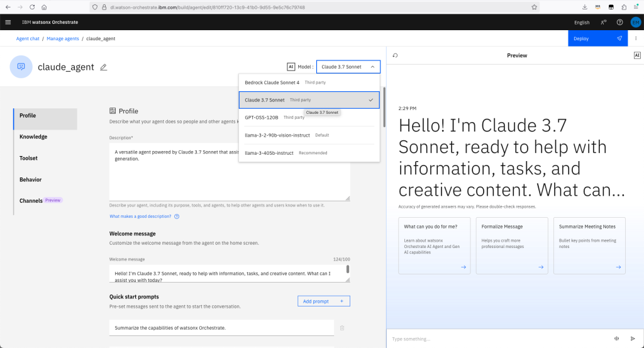The height and width of the screenshot is (348, 644).
Task: Reset the preview chat refresh icon
Action: [395, 55]
